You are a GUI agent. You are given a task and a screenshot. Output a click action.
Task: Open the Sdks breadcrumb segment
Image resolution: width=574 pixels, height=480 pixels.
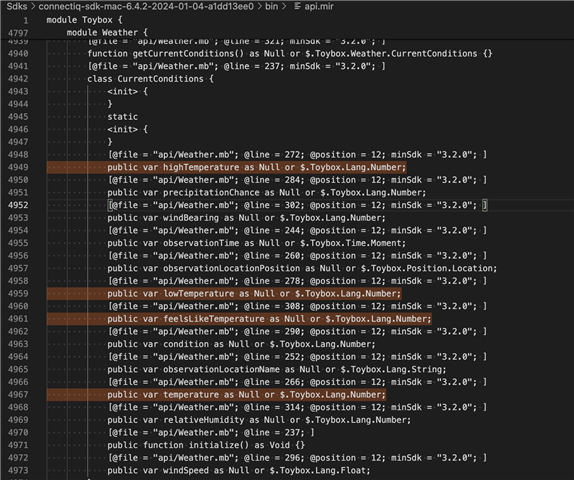pyautogui.click(x=17, y=6)
